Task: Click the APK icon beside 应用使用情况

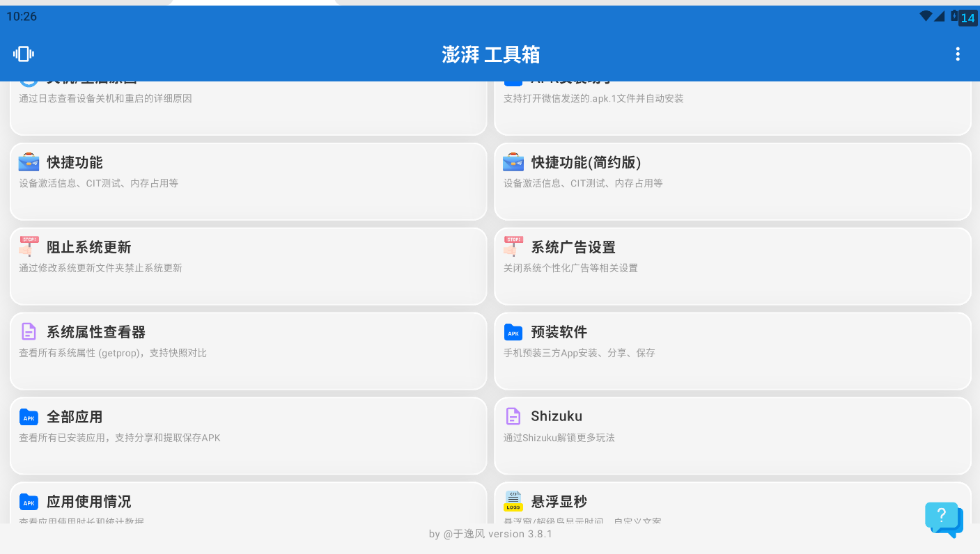Action: 29,502
